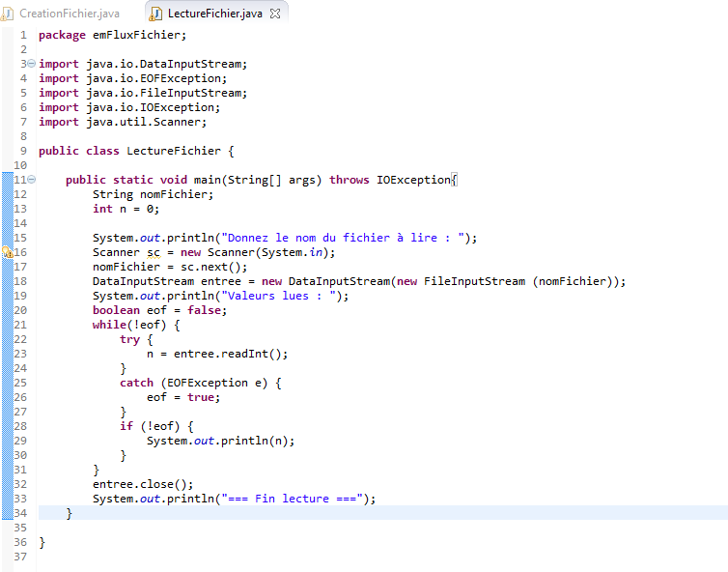The width and height of the screenshot is (728, 572).
Task: Switch to the CreationFichier.java tab
Action: [69, 14]
